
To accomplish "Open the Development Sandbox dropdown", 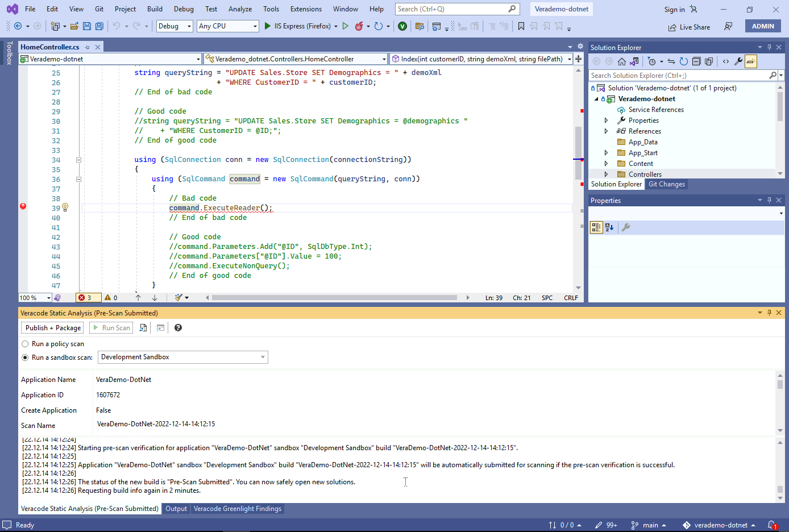I will pyautogui.click(x=182, y=357).
